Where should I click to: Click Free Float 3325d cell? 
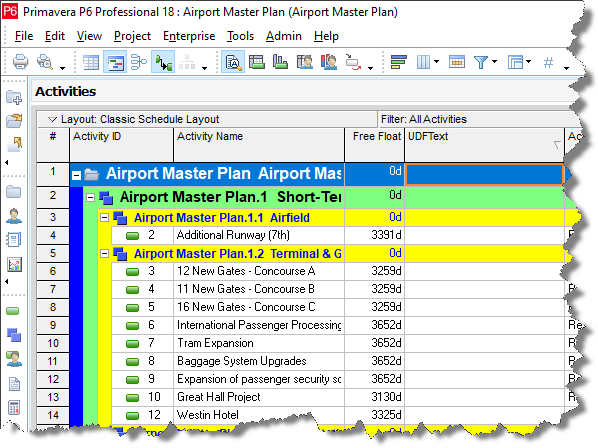375,415
